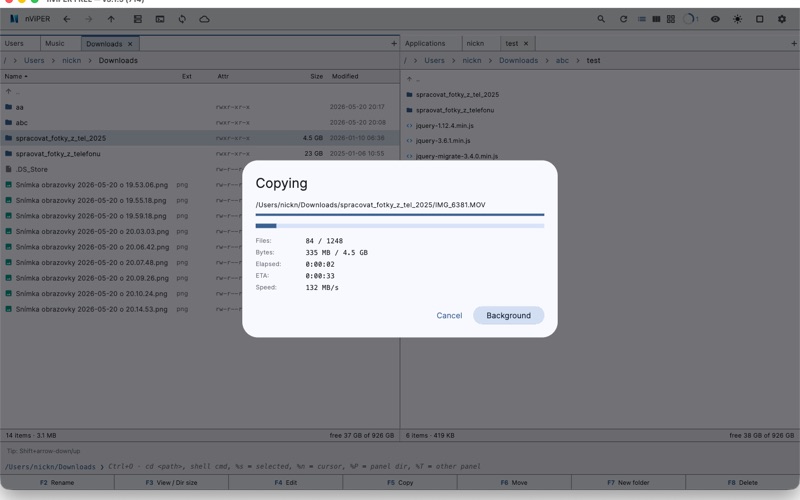Cancel the copying operation
Viewport: 800px width, 500px height.
(449, 315)
